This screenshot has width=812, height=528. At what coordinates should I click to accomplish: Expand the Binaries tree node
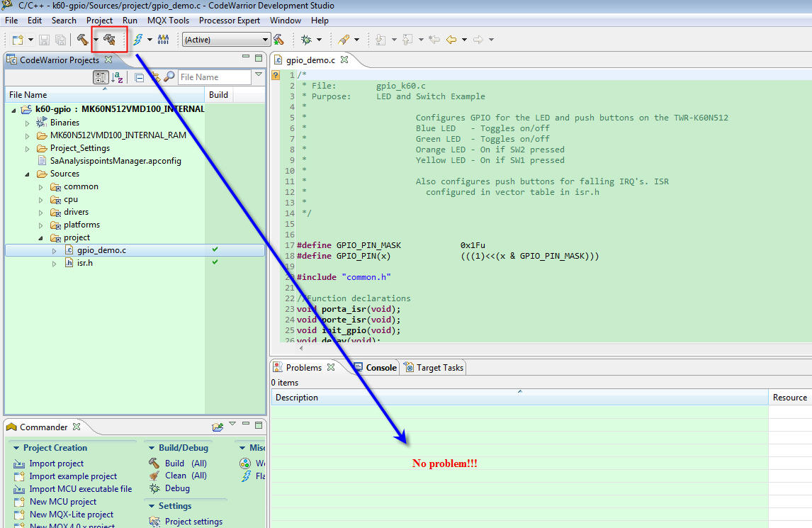pos(28,123)
